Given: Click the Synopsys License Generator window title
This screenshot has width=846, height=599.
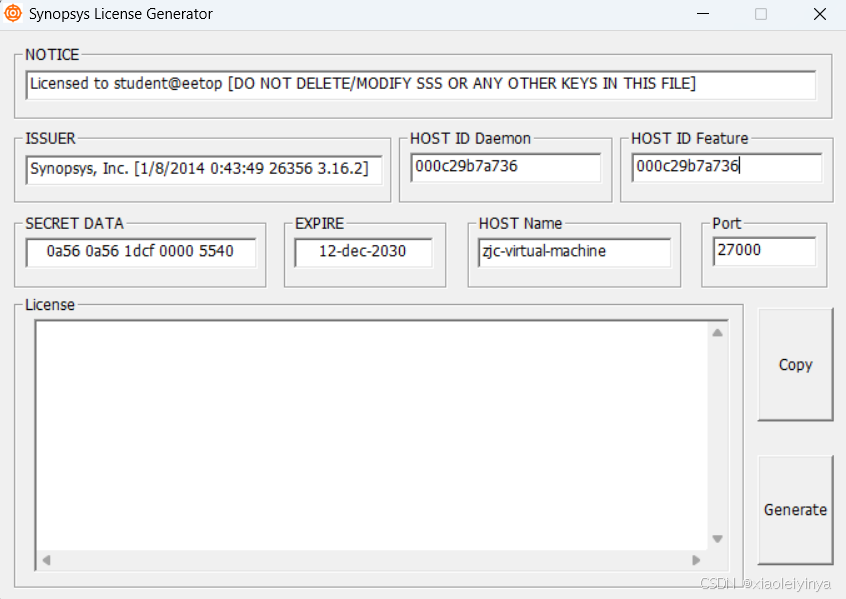Looking at the screenshot, I should pos(121,14).
